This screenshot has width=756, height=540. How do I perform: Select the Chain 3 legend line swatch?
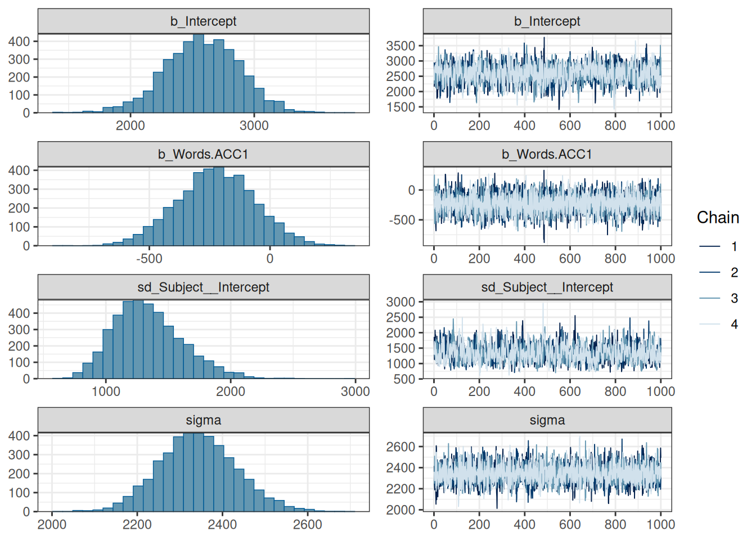(710, 298)
